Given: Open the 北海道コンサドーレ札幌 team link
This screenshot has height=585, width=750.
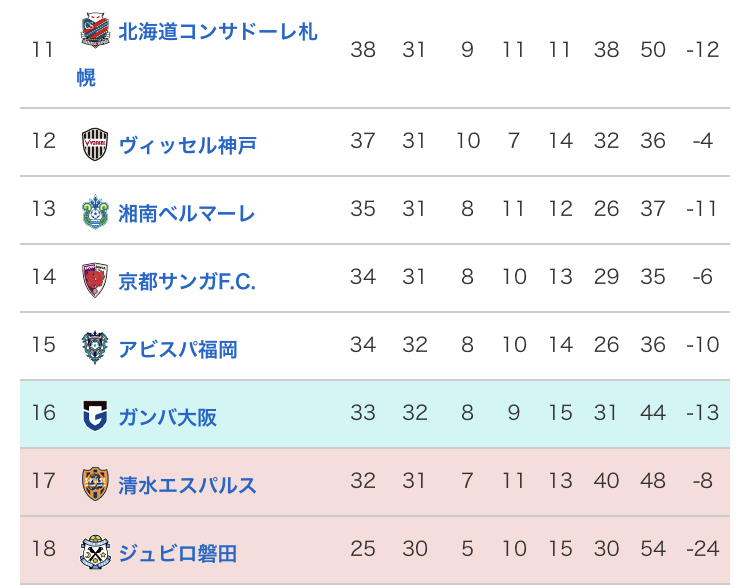Looking at the screenshot, I should pos(217,32).
